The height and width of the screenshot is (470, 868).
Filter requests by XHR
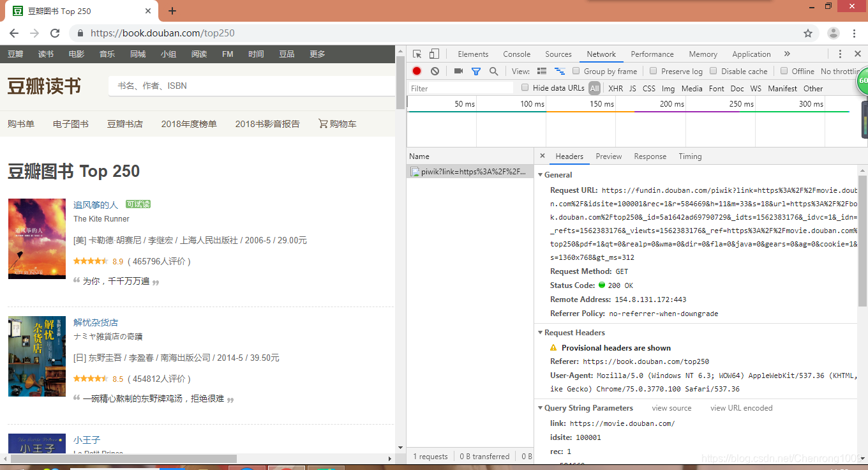point(615,88)
